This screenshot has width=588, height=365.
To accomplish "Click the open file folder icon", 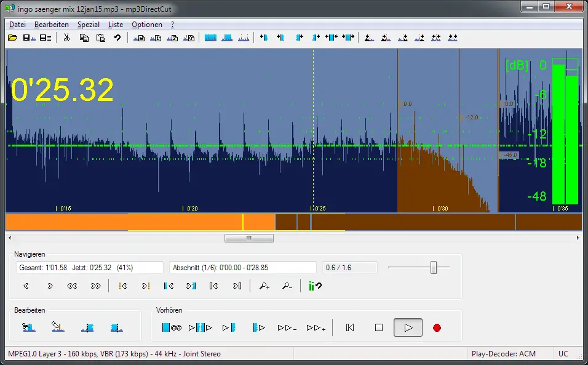I will 12,38.
